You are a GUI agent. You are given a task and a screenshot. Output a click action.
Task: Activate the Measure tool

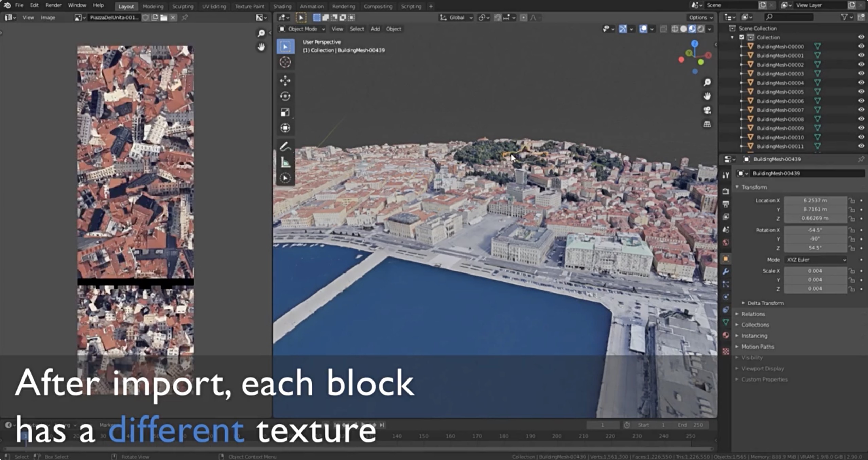(285, 162)
